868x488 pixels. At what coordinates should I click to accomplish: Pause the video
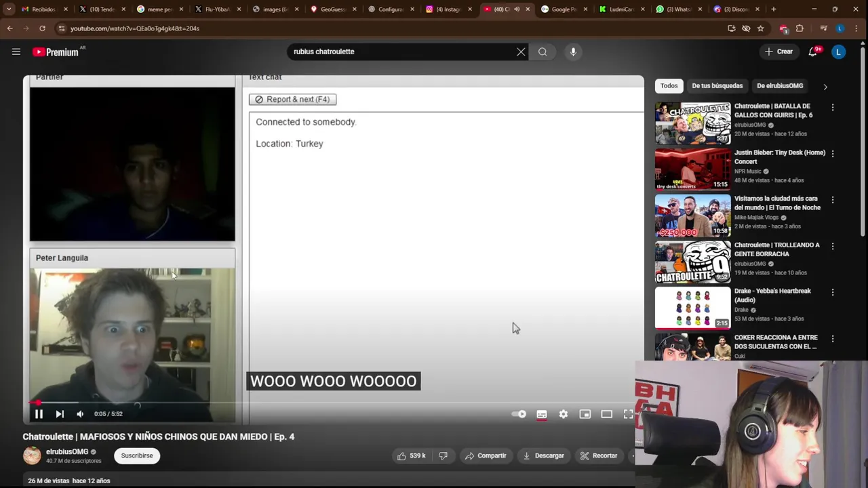(39, 414)
